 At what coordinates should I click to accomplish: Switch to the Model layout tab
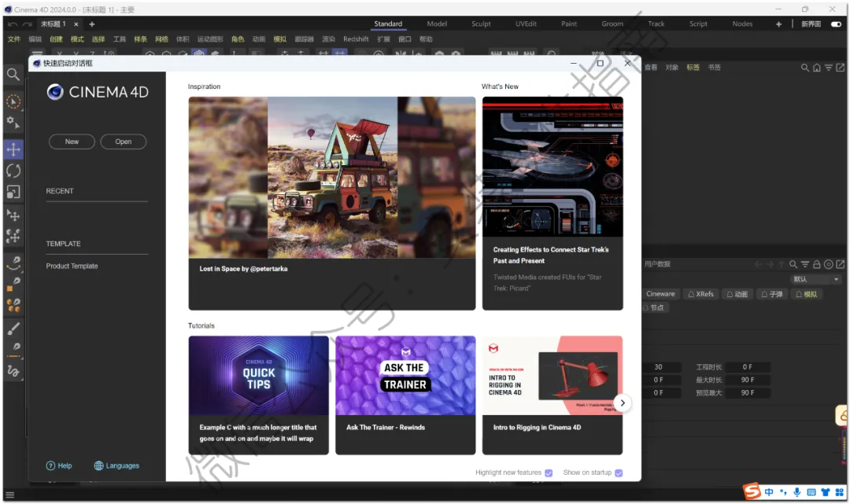(x=436, y=24)
